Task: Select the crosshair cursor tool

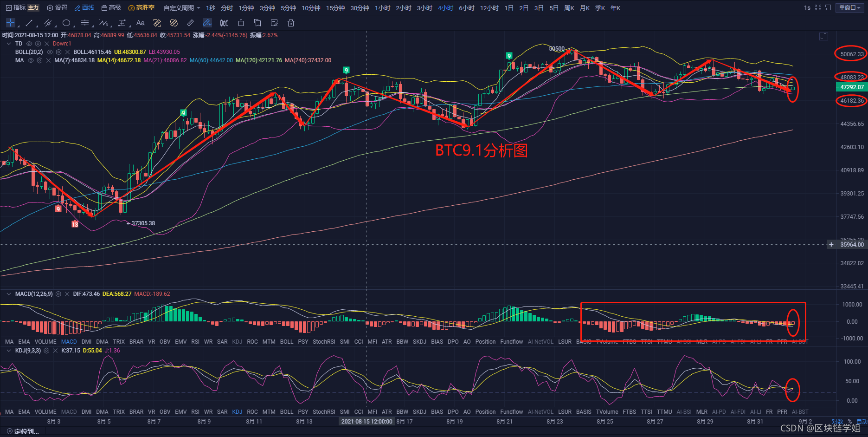Action: 11,23
